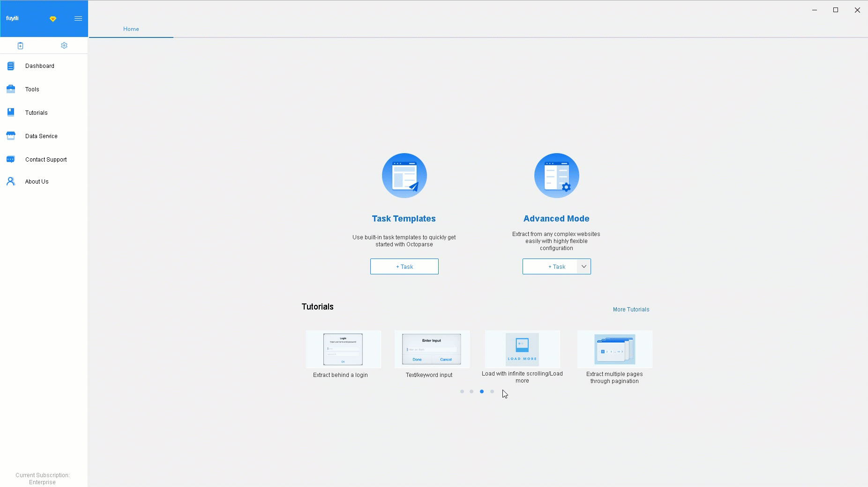Open the Tools briefcase icon

click(11, 89)
